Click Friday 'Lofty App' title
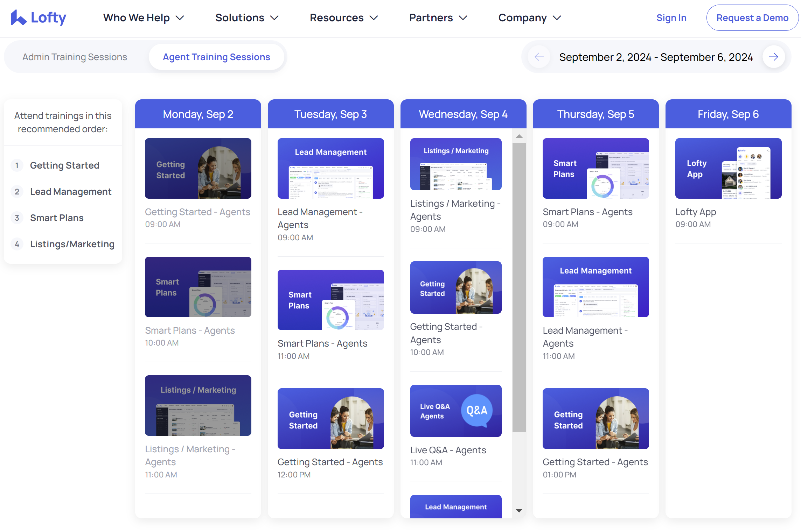Screen dimensions: 801x532 pos(696,212)
